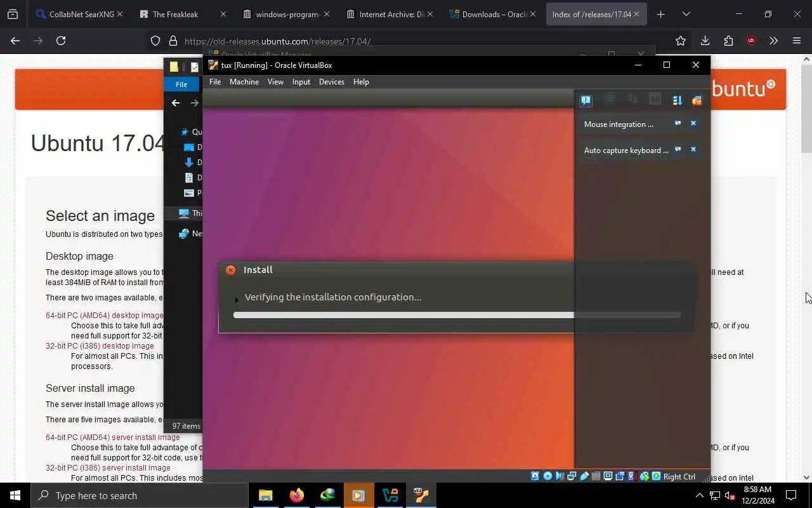Expand the installation details triangle
812x508 pixels.
click(x=237, y=299)
